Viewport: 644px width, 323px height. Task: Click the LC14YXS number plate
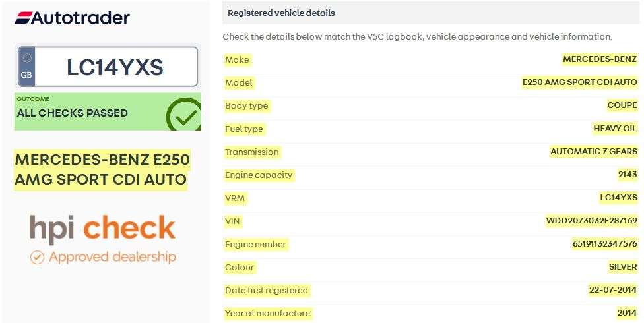click(115, 67)
